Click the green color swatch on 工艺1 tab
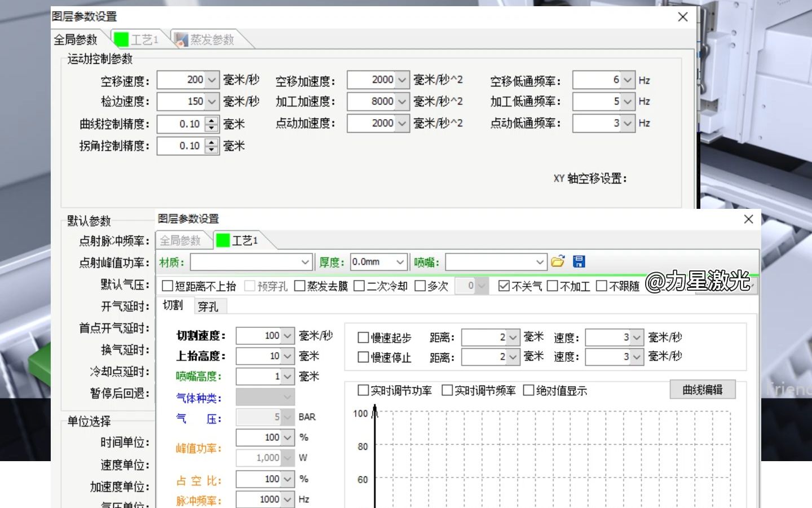Viewport: 812px width, 508px height. click(x=224, y=240)
